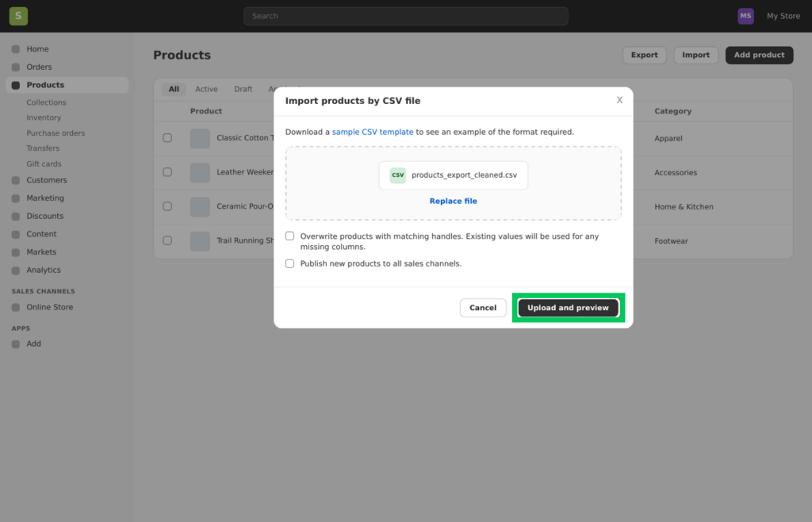Viewport: 812px width, 522px height.
Task: Click Upload and preview button
Action: (568, 308)
